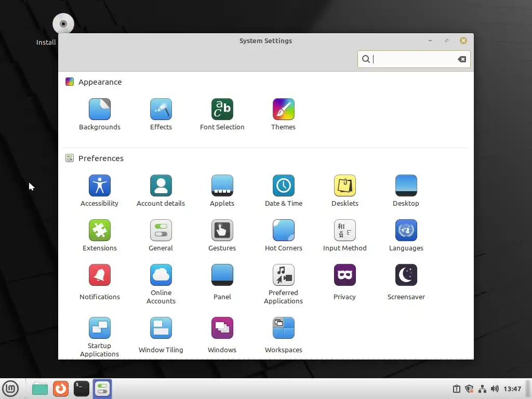Viewport: 532px width, 399px height.
Task: Open Privacy preferences
Action: point(345,282)
